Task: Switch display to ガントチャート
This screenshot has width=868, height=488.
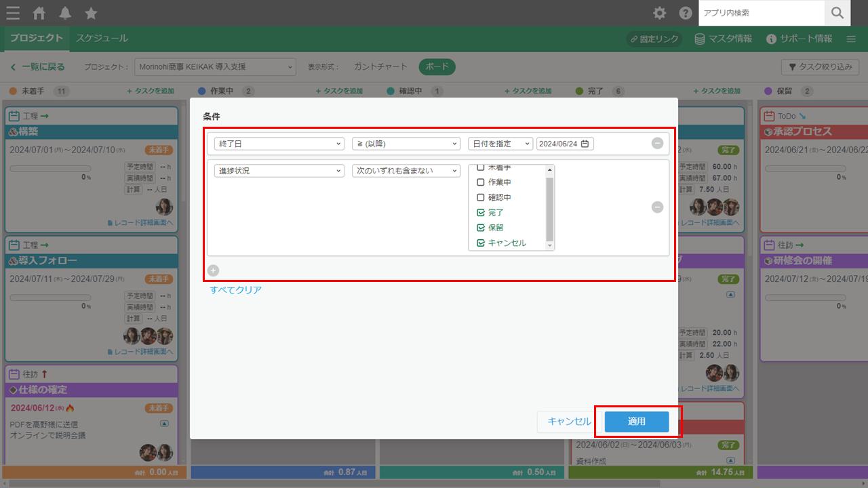Action: (x=380, y=67)
